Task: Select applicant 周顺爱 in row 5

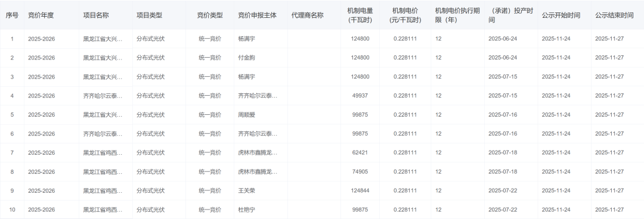Action: (x=246, y=115)
